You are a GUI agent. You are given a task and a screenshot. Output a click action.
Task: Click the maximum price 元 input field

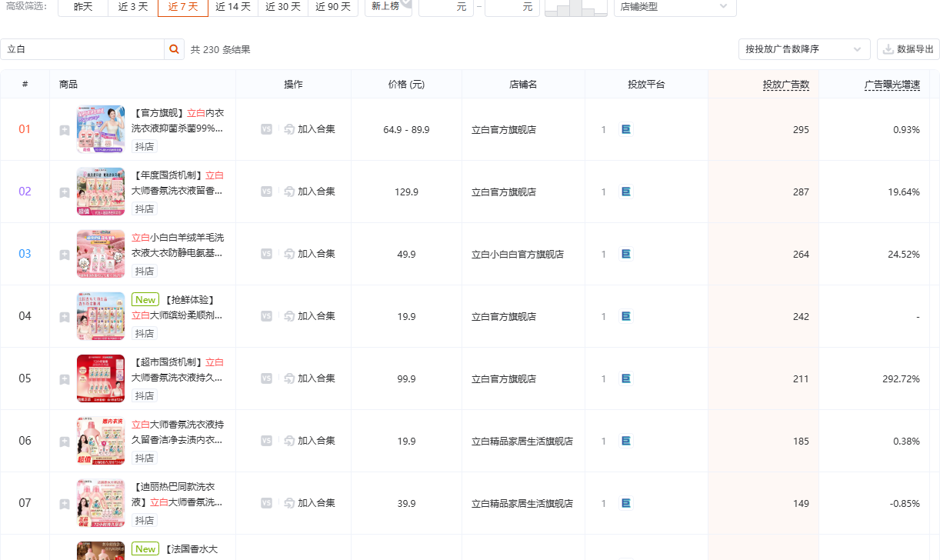[512, 7]
